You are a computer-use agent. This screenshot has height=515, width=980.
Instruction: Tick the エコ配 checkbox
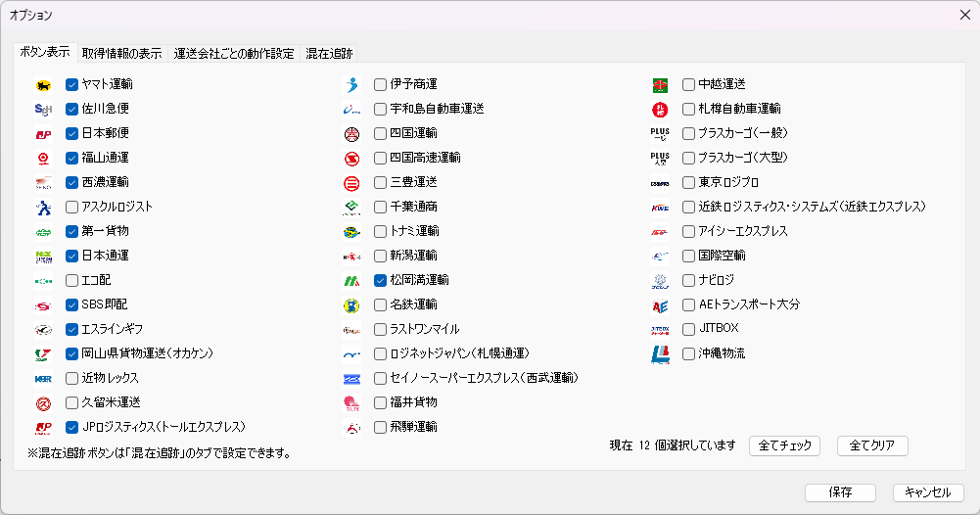pos(71,281)
